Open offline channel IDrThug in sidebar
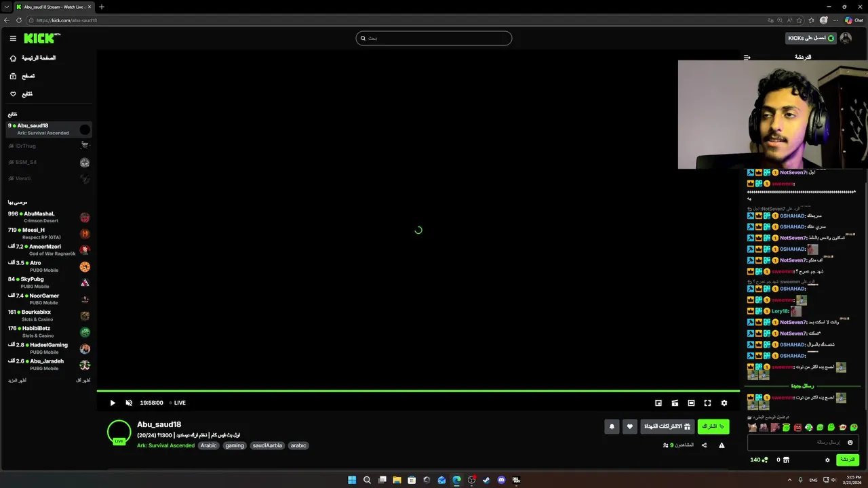Image resolution: width=868 pixels, height=488 pixels. pos(49,146)
